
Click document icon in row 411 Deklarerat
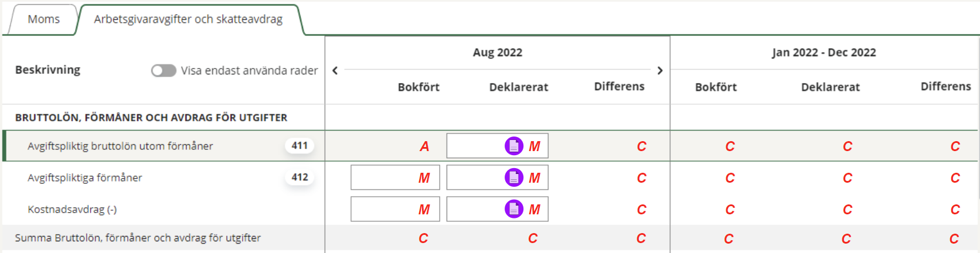click(x=514, y=146)
